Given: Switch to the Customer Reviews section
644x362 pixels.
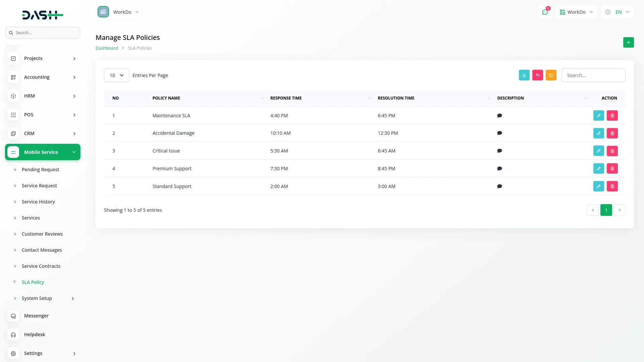Looking at the screenshot, I should (x=42, y=234).
